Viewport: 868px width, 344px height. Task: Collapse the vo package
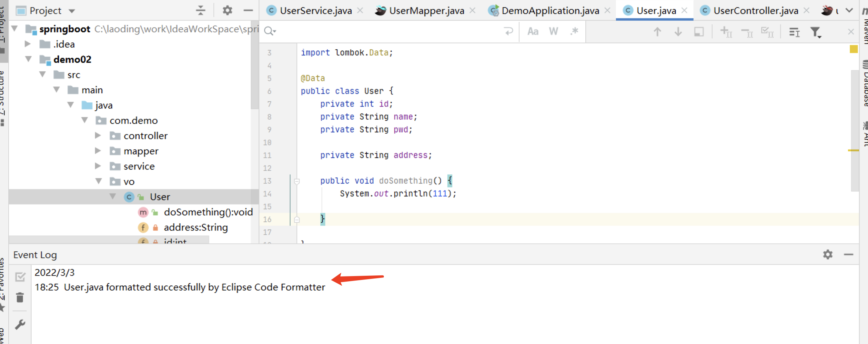coord(99,181)
